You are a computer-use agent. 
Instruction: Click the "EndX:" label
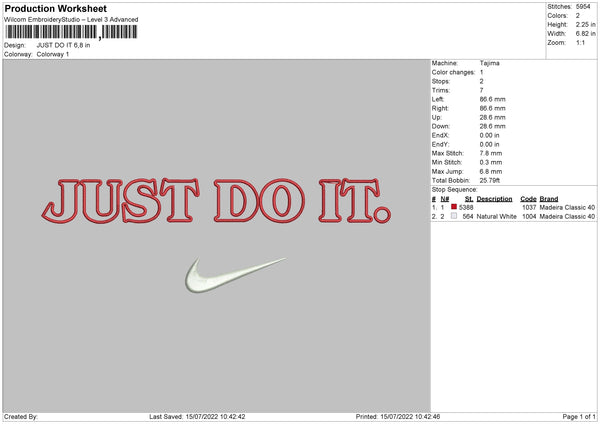(x=440, y=135)
